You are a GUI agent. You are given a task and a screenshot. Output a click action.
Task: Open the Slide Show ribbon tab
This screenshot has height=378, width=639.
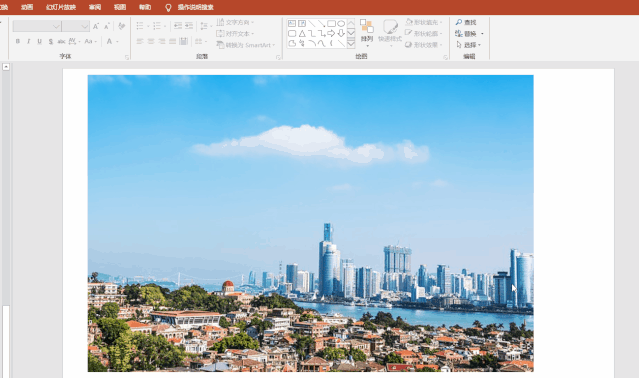[61, 7]
